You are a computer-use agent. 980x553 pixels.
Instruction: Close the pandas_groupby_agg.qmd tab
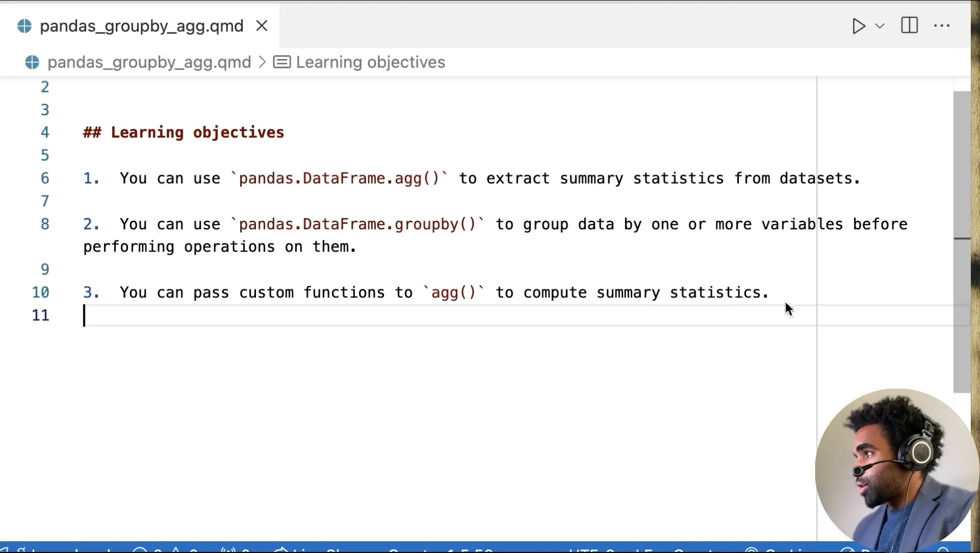[262, 26]
